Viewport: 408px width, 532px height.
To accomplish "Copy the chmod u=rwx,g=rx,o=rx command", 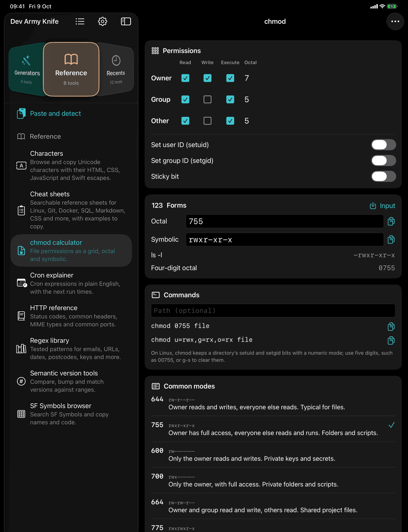I will coord(391,340).
